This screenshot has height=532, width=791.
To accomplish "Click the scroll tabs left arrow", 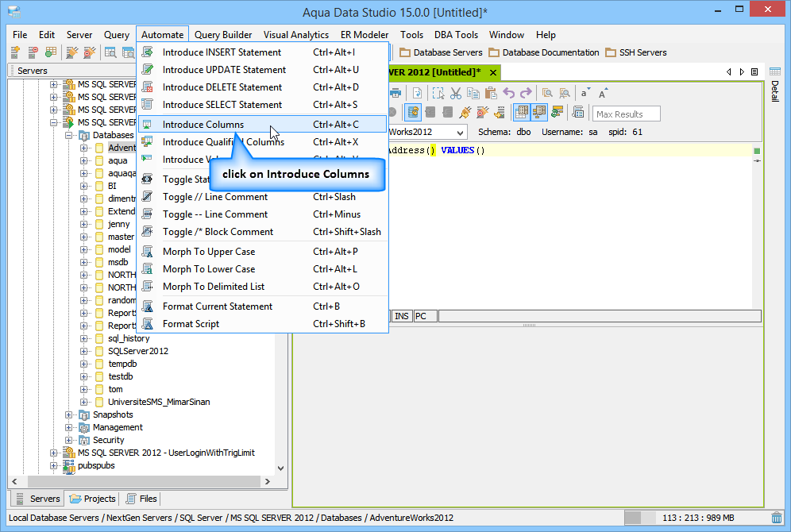I will click(x=728, y=72).
